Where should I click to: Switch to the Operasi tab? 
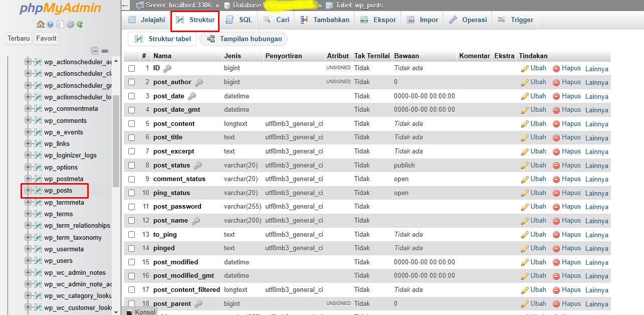pyautogui.click(x=468, y=20)
